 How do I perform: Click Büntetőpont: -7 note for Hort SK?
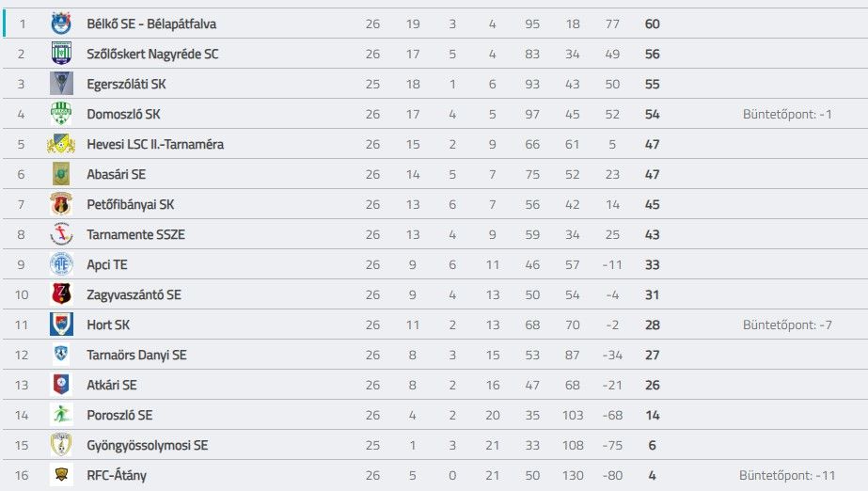pyautogui.click(x=787, y=325)
